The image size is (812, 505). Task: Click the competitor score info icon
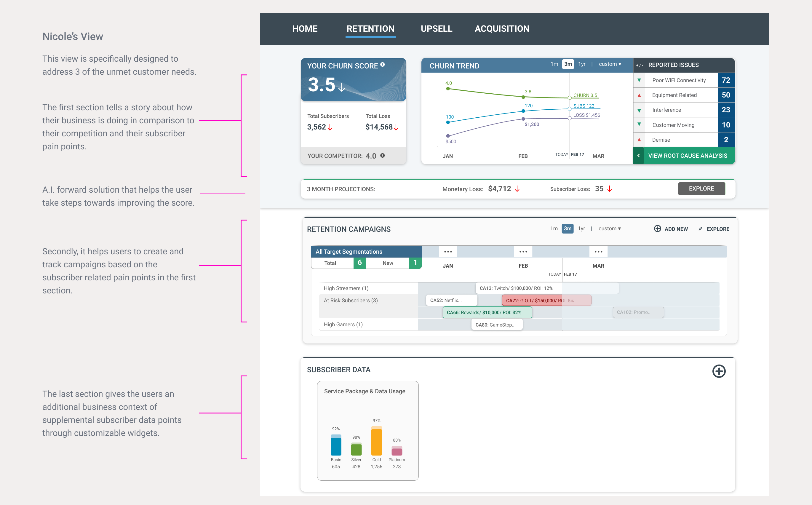(383, 155)
